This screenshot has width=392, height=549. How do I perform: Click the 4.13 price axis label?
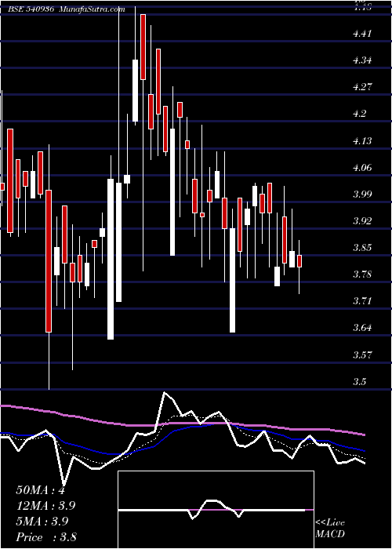[362, 140]
